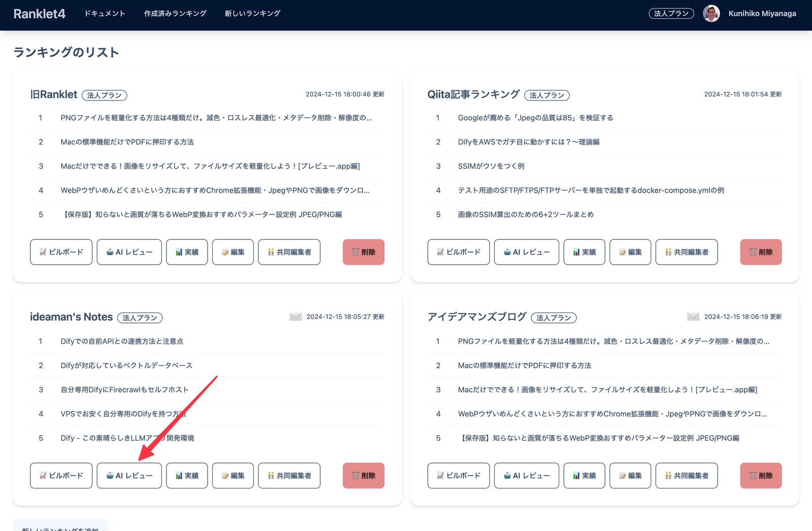The width and height of the screenshot is (812, 531).
Task: Select row '画像のSSIM算出のための6+2ツールまとめ'
Action: pyautogui.click(x=604, y=215)
